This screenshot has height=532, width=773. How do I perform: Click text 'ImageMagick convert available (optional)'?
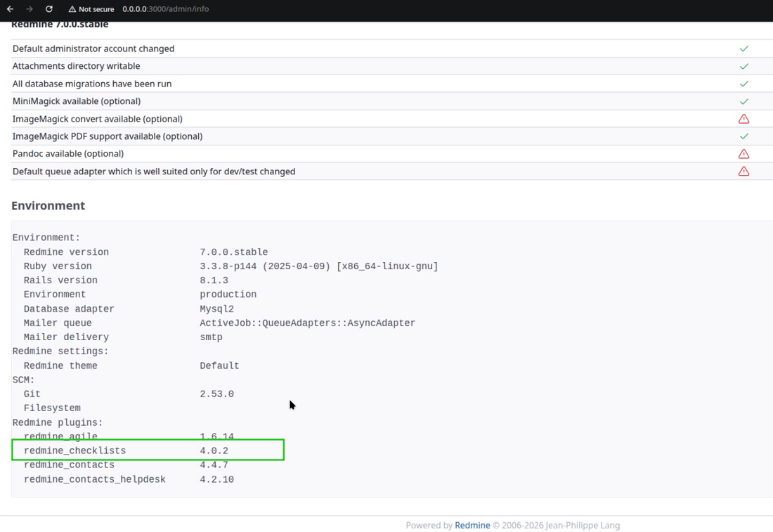coord(97,119)
